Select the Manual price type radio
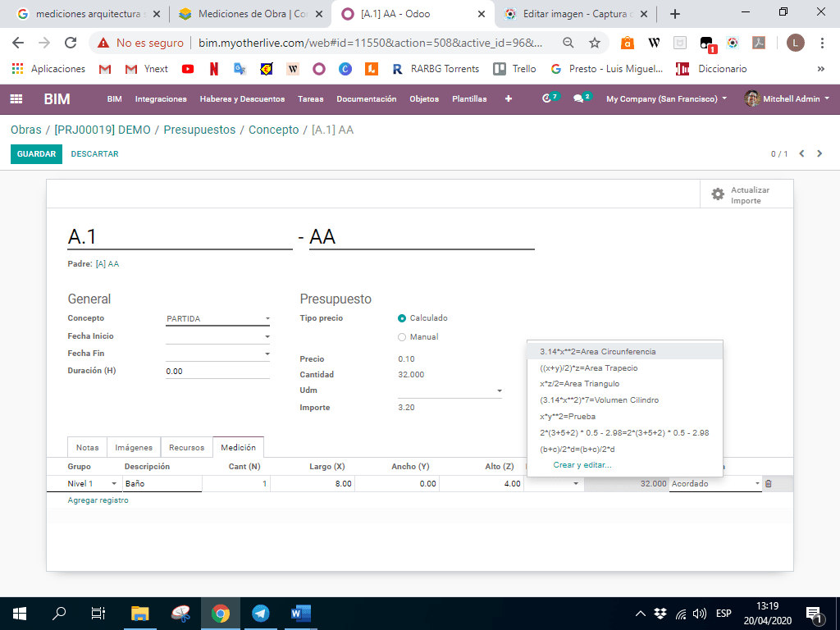Screen dimensions: 840x630 (x=402, y=337)
